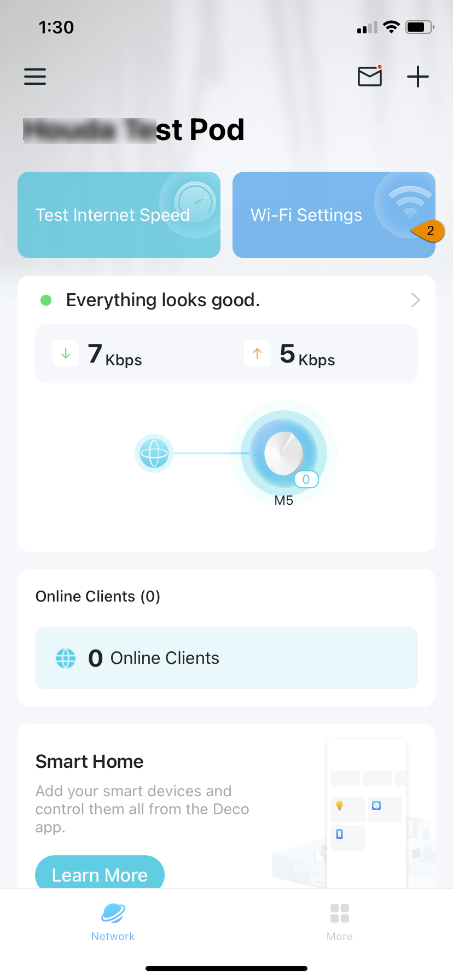Image resolution: width=453 pixels, height=980 pixels.
Task: Tap the plus add device icon
Action: [418, 77]
